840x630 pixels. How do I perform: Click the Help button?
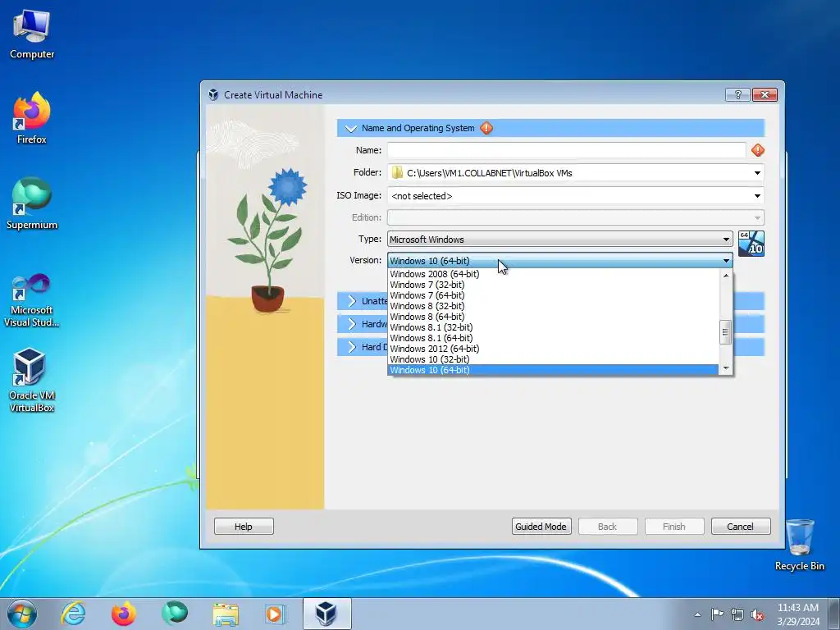click(244, 527)
